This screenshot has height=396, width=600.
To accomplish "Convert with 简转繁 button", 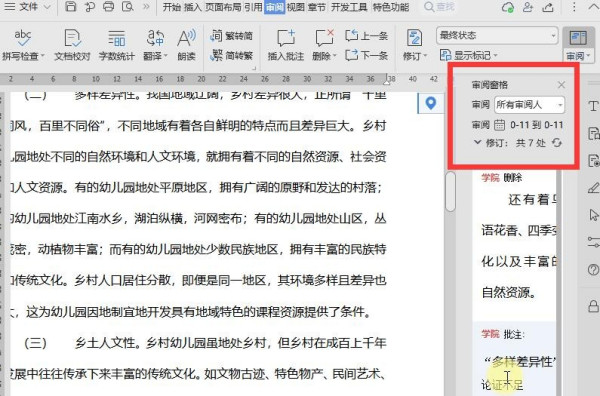I will pos(232,55).
